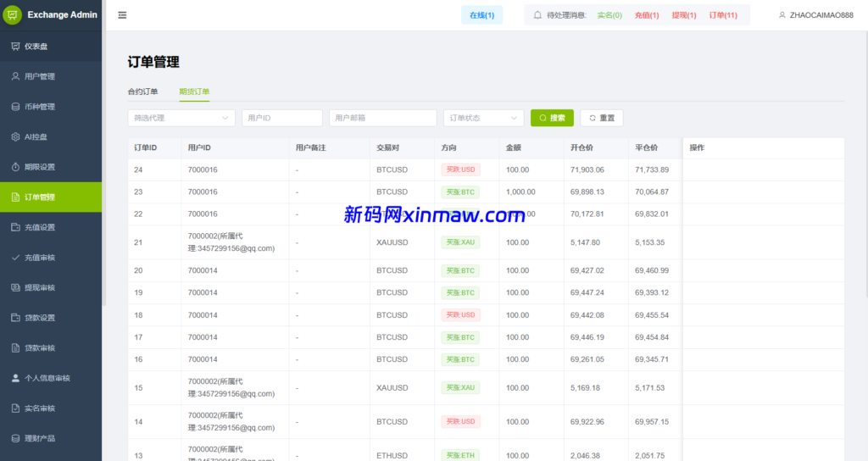The height and width of the screenshot is (461, 868).
Task: Click the notification bell icon
Action: coord(537,15)
